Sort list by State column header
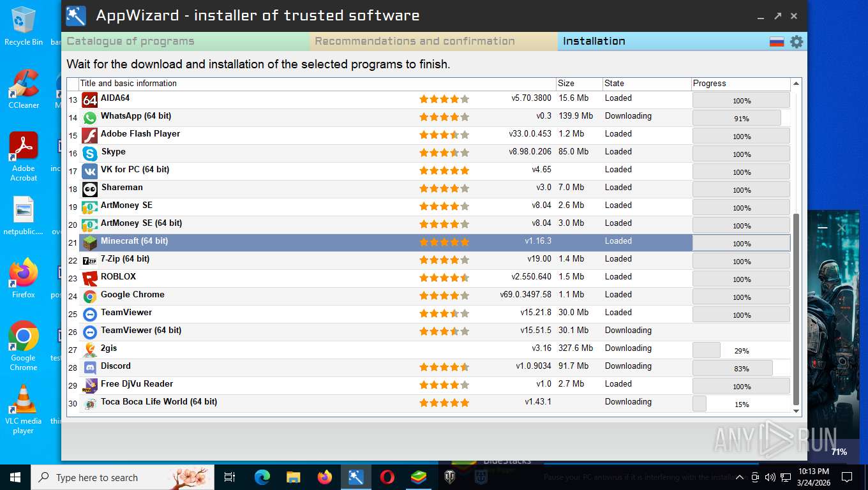The image size is (868, 490). (x=647, y=84)
